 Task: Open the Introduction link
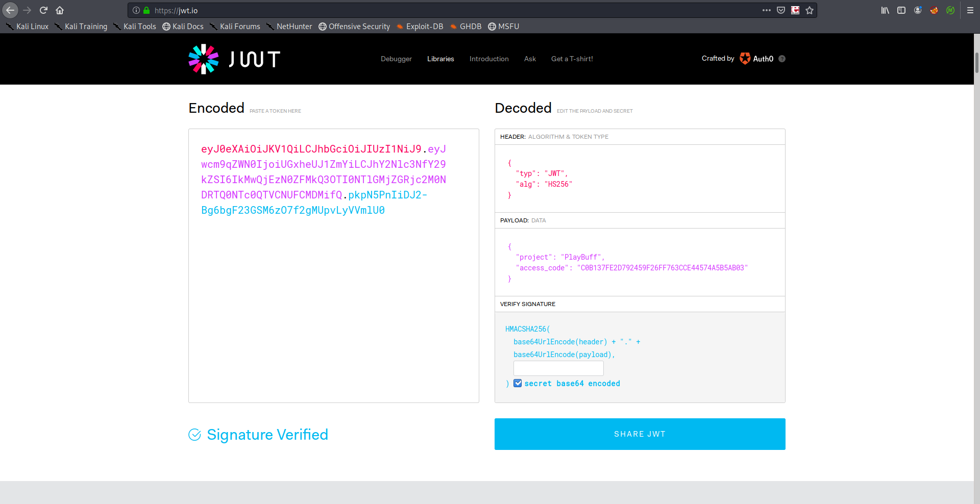[x=489, y=59]
